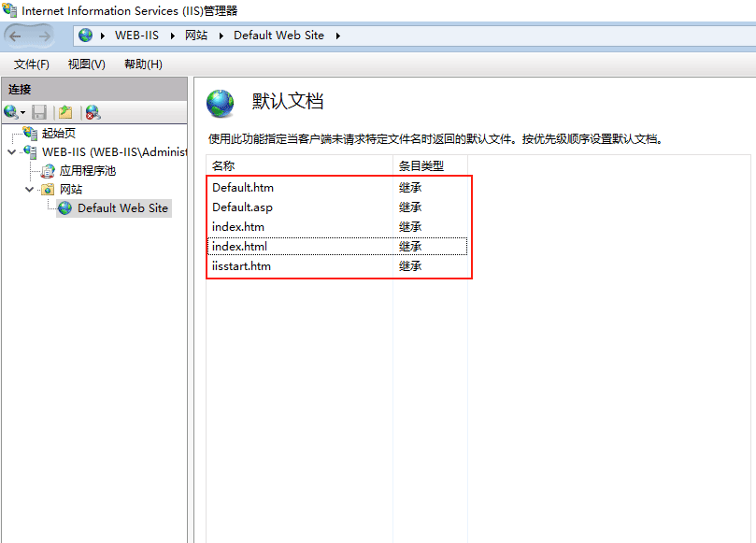The image size is (756, 543).
Task: Click the connect-to-server toolbar icon
Action: click(10, 112)
